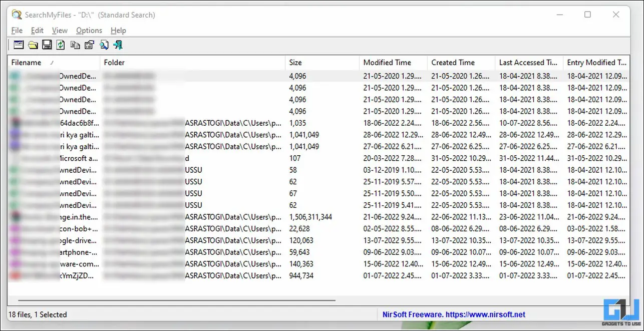Sort by Created Time column header
Viewport: 644px width, 331px height.
461,63
